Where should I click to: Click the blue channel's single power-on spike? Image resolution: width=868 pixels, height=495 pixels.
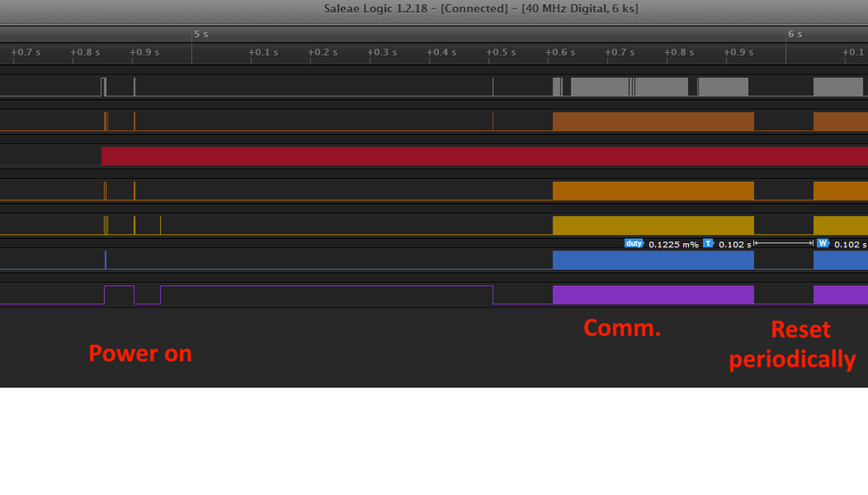click(x=106, y=261)
